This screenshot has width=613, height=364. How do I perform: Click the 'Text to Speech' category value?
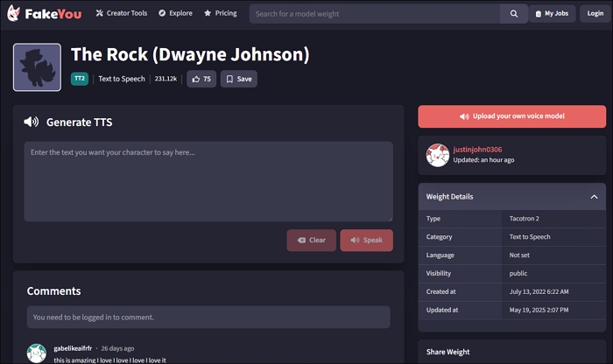coord(530,237)
